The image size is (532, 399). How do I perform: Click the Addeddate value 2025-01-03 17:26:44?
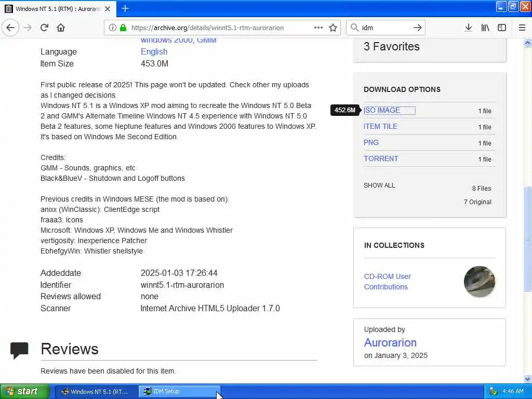tap(179, 273)
